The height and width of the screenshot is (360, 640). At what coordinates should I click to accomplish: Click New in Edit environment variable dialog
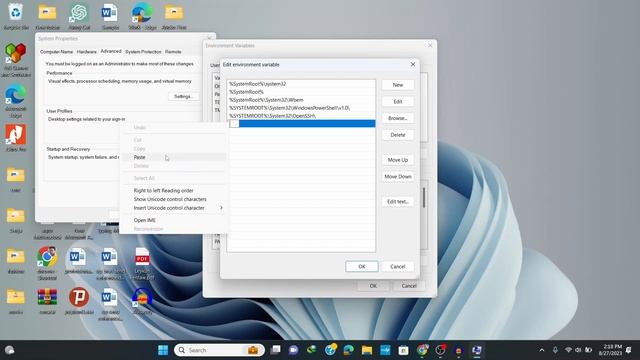tap(398, 85)
